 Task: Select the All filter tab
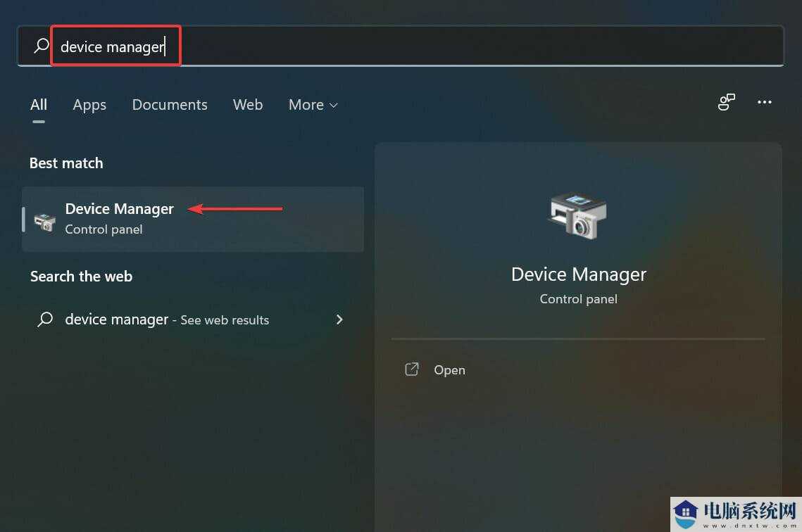39,105
